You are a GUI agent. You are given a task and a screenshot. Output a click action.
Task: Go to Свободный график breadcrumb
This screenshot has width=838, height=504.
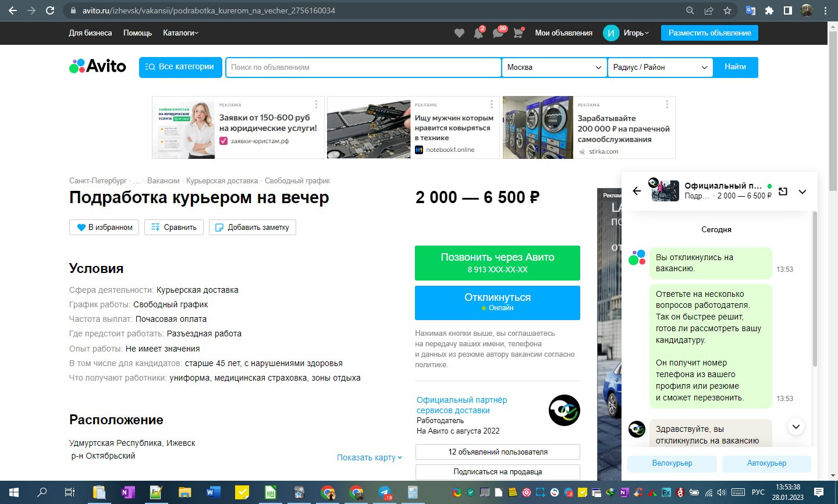[x=297, y=181]
